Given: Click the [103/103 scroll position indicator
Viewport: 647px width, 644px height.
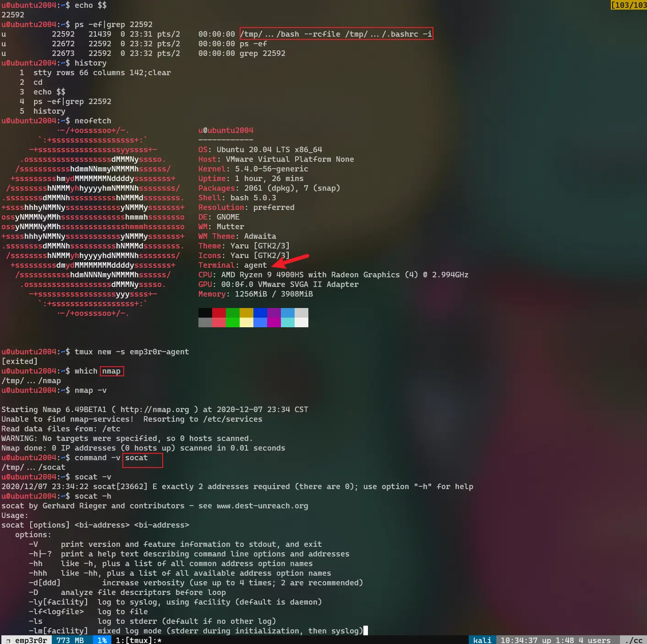Looking at the screenshot, I should tap(629, 5).
